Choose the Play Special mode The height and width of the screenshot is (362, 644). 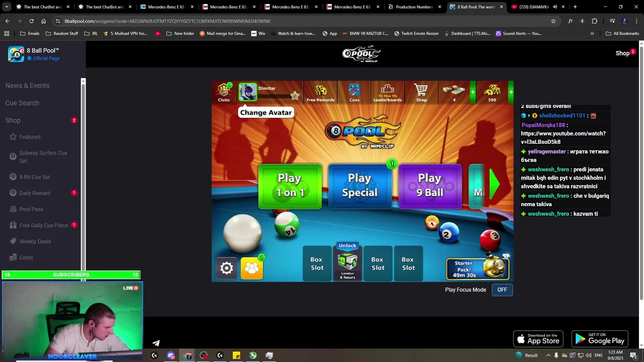point(360,186)
